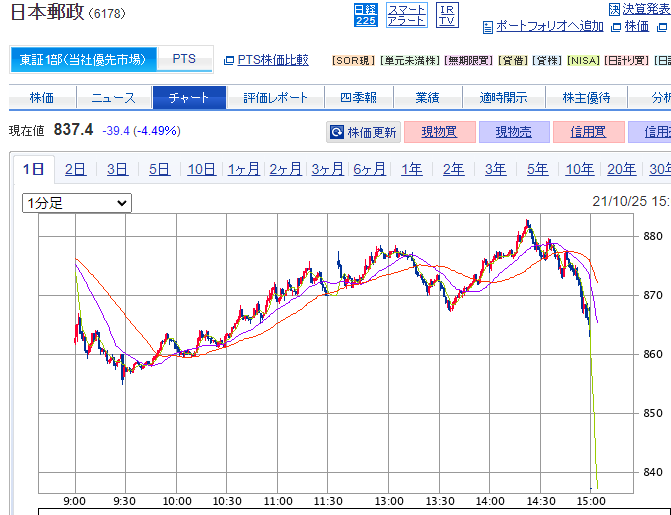Image resolution: width=671 pixels, height=515 pixels.
Task: Switch chart period to 2日
Action: 75,170
